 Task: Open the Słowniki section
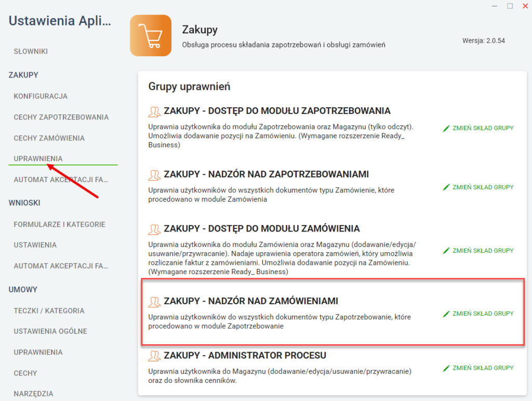(31, 51)
